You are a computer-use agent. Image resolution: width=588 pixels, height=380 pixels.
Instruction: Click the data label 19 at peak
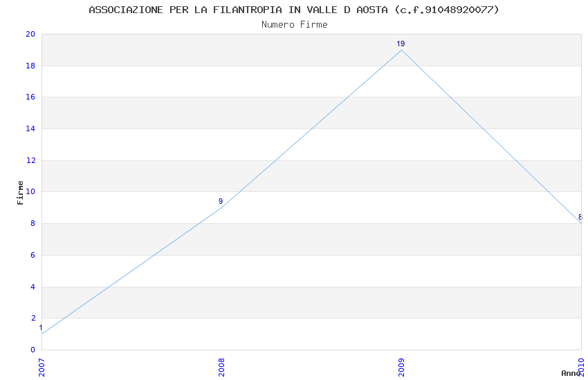point(401,44)
